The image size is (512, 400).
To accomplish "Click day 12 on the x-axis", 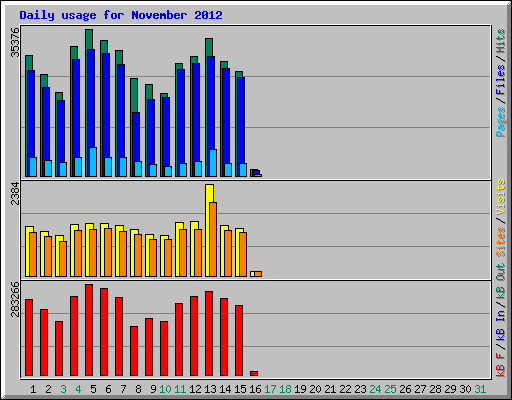I will [195, 389].
